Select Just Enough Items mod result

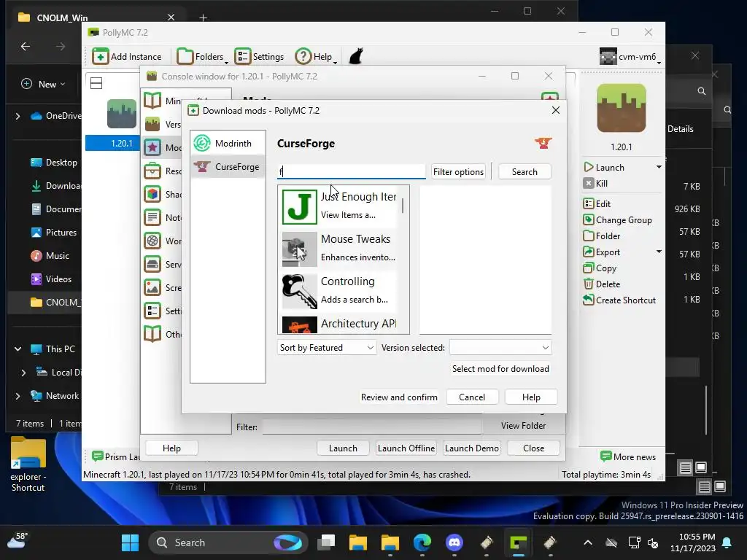[x=339, y=206]
